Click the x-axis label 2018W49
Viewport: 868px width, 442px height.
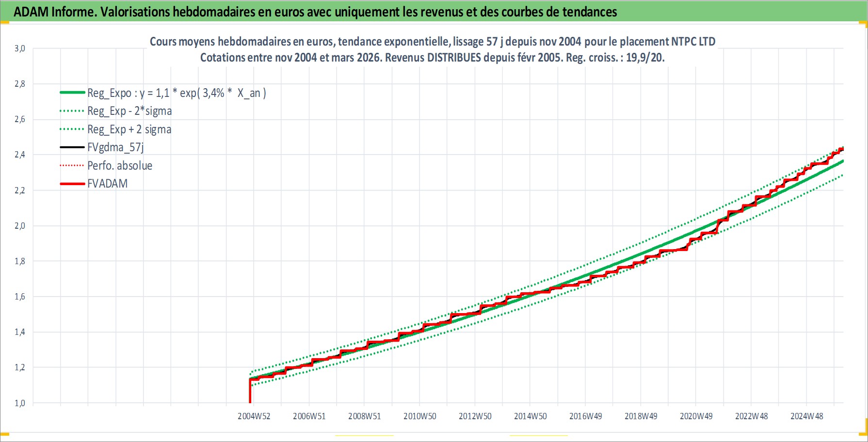641,416
